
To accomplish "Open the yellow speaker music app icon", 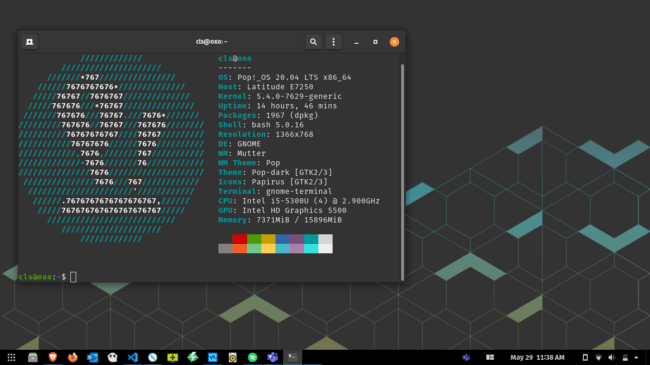I will 233,357.
